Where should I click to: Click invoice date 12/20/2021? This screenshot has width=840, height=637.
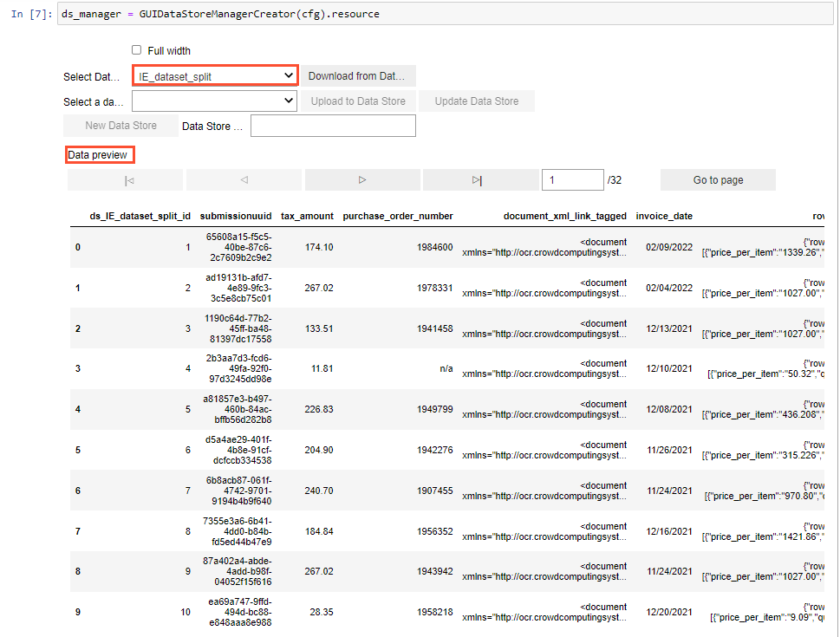669,613
